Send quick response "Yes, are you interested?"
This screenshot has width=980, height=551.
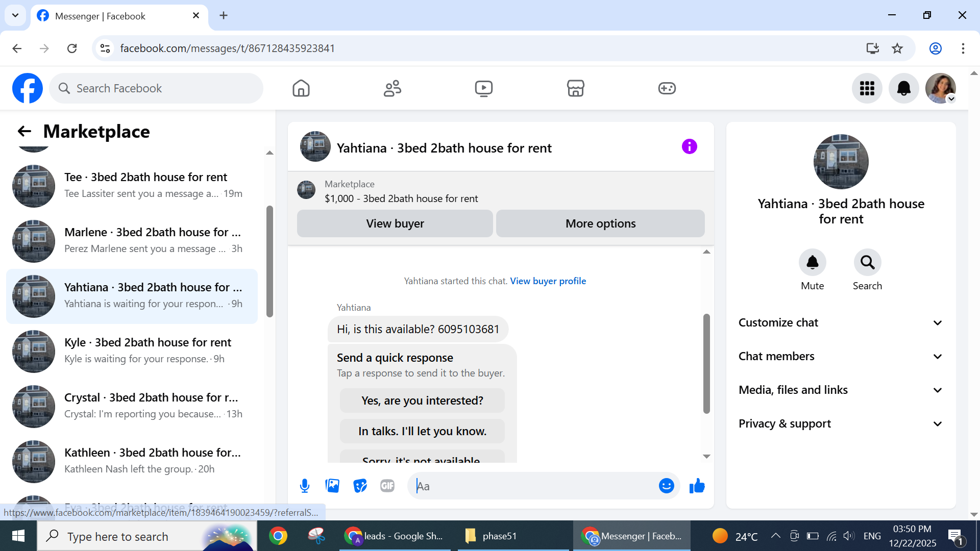[x=422, y=401]
